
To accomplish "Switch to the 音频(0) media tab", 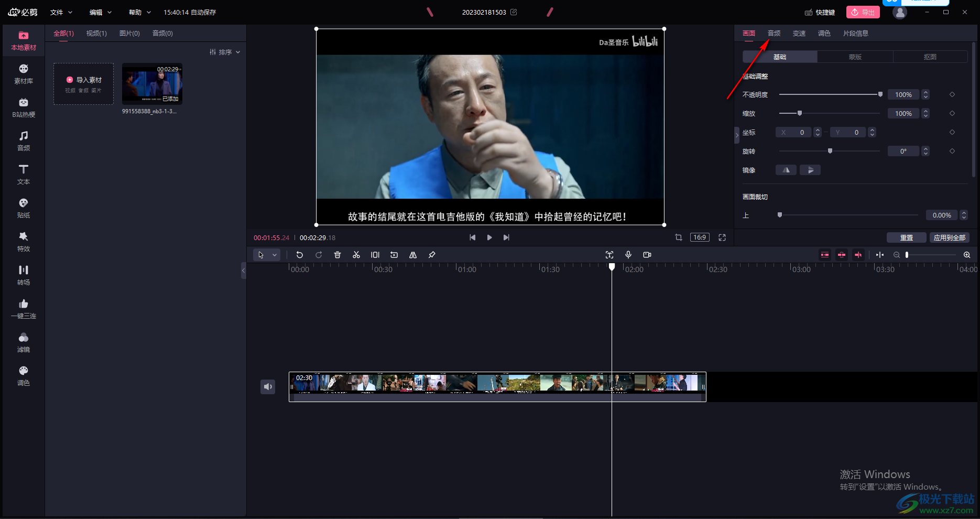I will pos(162,33).
